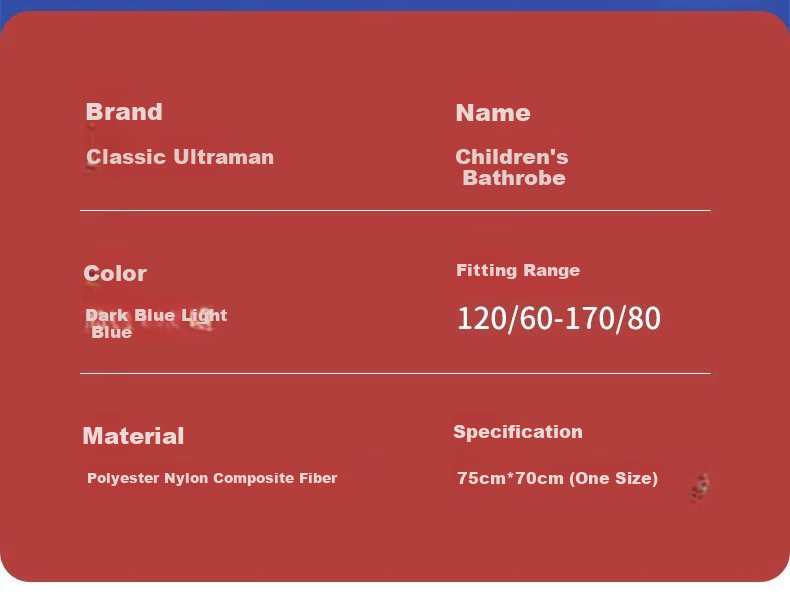Click the Color heading
This screenshot has width=790, height=608.
[x=115, y=274]
